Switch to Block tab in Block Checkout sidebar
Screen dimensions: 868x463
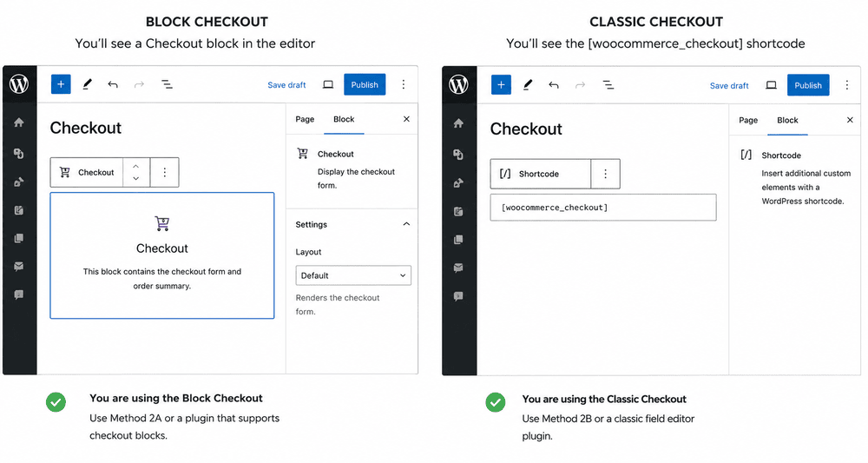tap(344, 119)
